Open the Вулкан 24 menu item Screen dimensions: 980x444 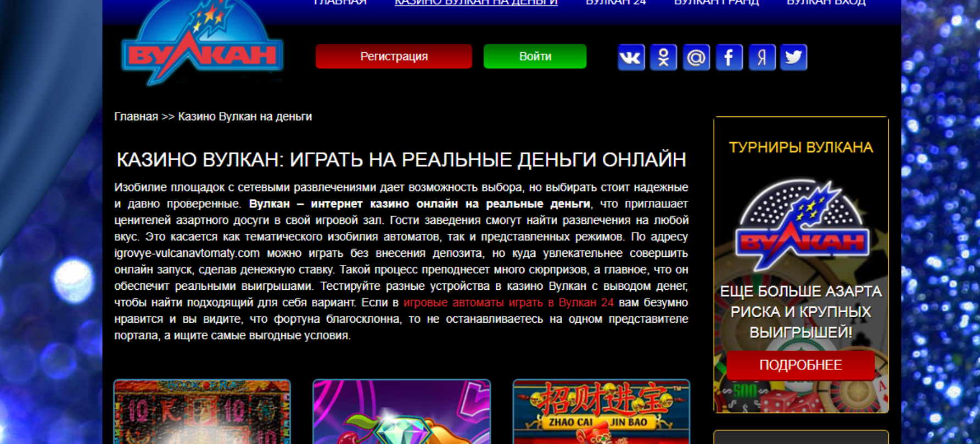tap(616, 3)
